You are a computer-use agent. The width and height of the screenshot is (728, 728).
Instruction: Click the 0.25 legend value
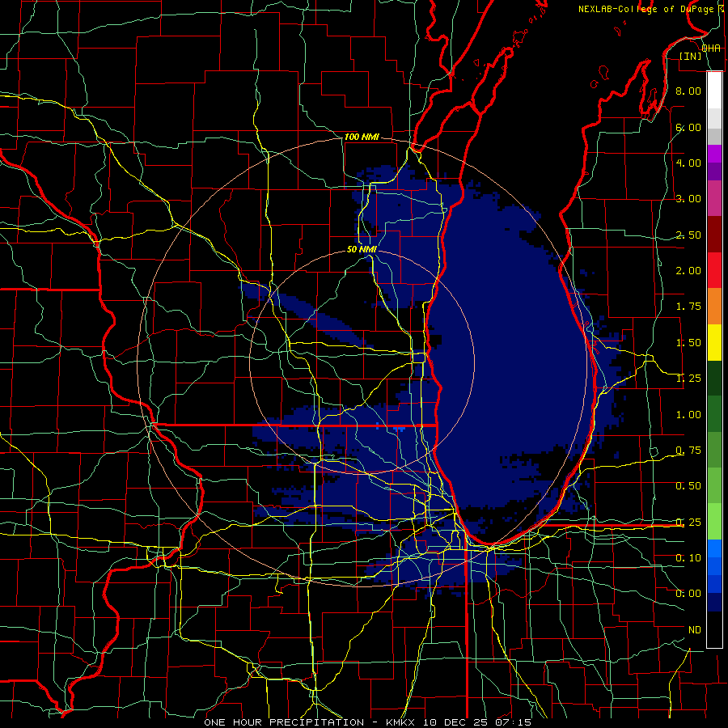click(688, 523)
